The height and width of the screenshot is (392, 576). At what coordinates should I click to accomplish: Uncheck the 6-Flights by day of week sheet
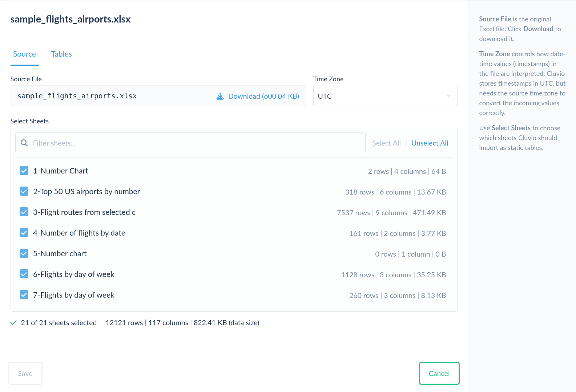tap(24, 274)
